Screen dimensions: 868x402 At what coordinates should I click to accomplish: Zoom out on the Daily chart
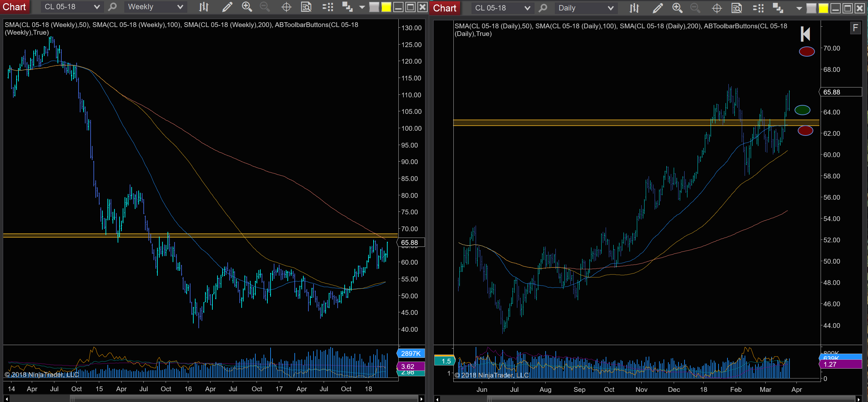(695, 8)
